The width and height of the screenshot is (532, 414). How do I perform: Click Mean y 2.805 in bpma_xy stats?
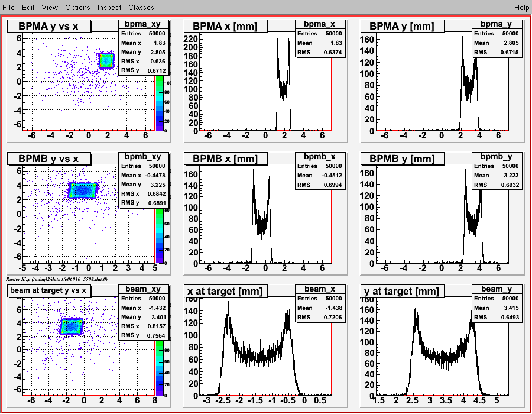point(143,52)
